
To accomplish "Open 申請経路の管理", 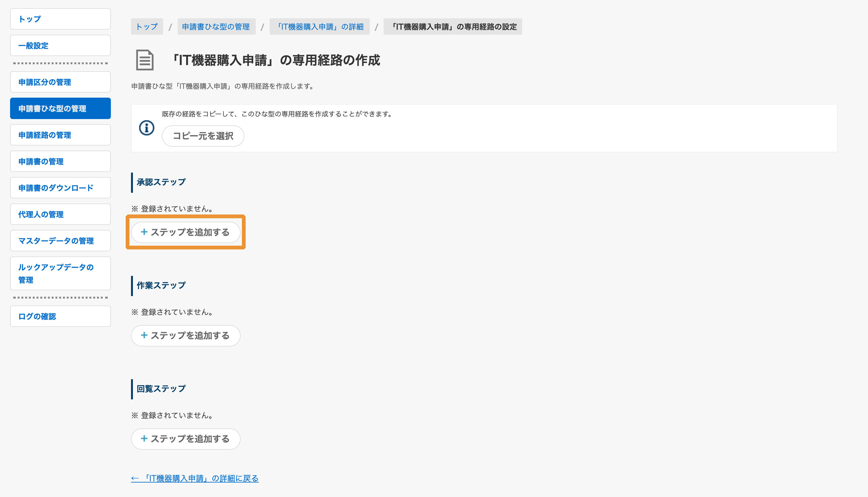I will [x=60, y=135].
